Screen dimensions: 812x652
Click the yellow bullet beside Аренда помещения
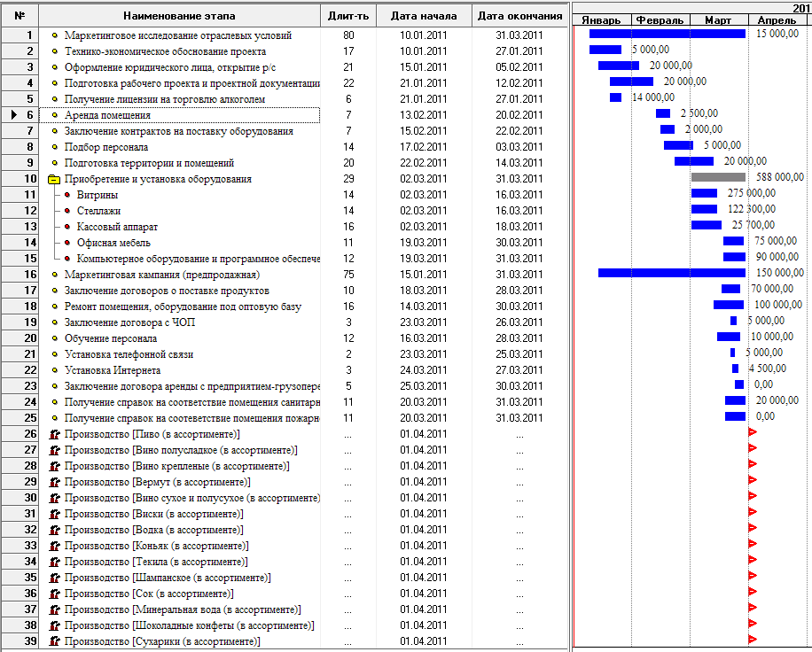(x=55, y=115)
